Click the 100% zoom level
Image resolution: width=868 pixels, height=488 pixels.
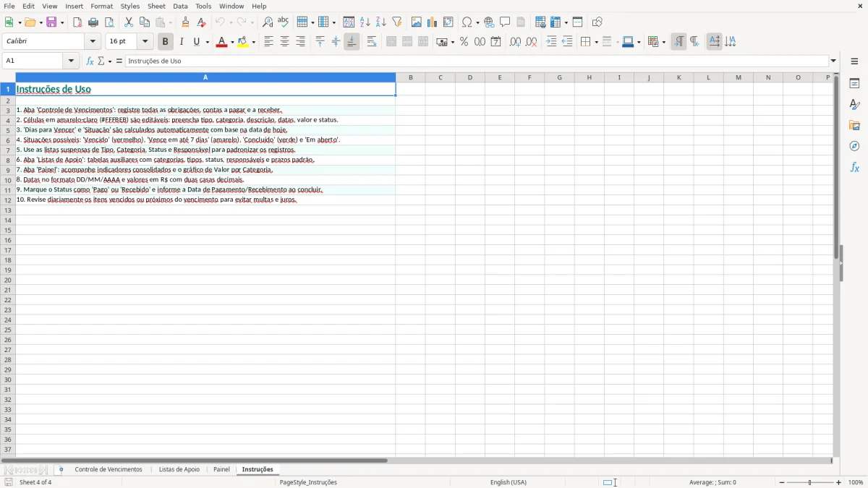(x=856, y=482)
